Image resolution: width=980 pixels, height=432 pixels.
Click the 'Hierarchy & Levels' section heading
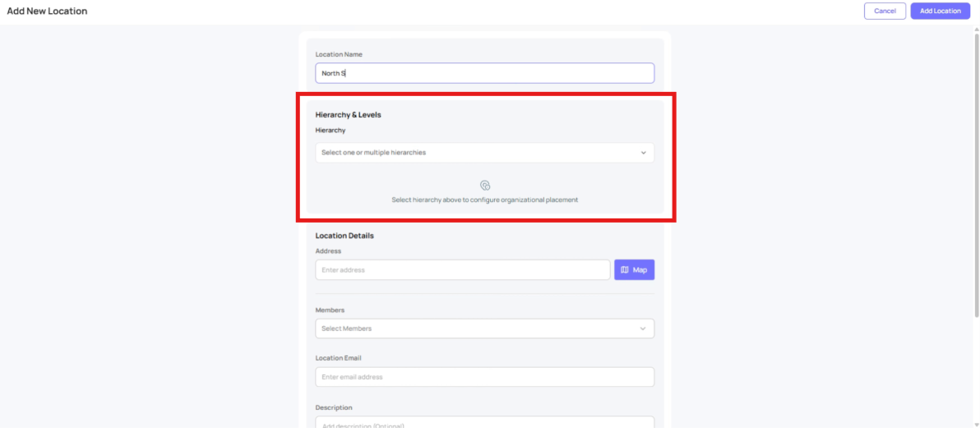click(x=348, y=115)
